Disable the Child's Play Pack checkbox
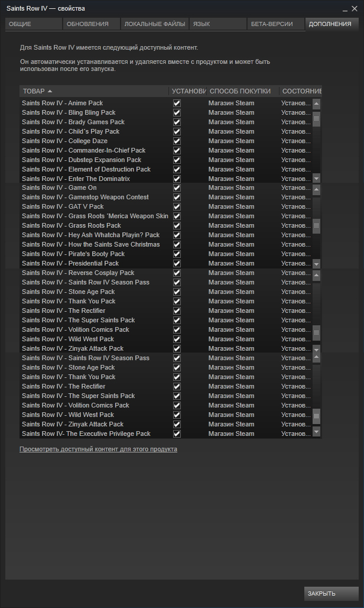Image resolution: width=364 pixels, height=608 pixels. [177, 131]
